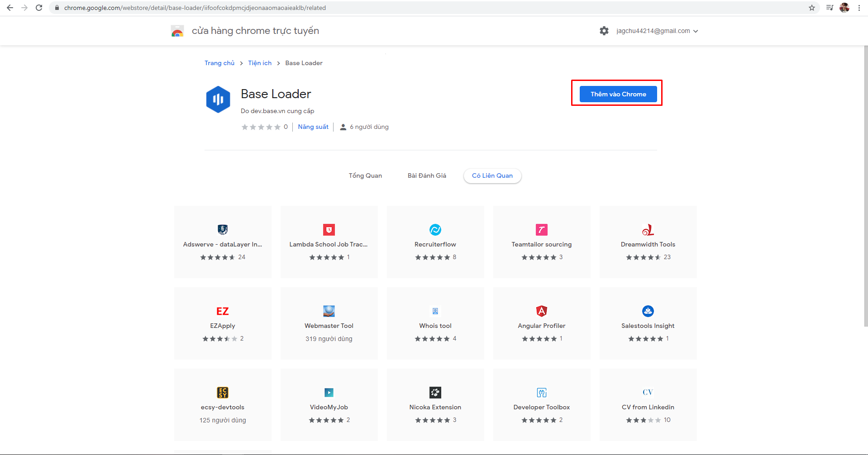Click the page vertical scrollbar
868x455 pixels.
866,185
